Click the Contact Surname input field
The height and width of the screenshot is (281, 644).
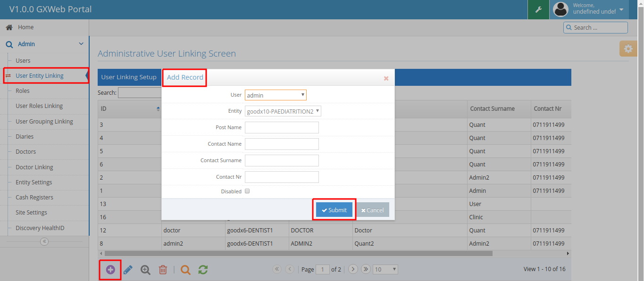point(282,160)
